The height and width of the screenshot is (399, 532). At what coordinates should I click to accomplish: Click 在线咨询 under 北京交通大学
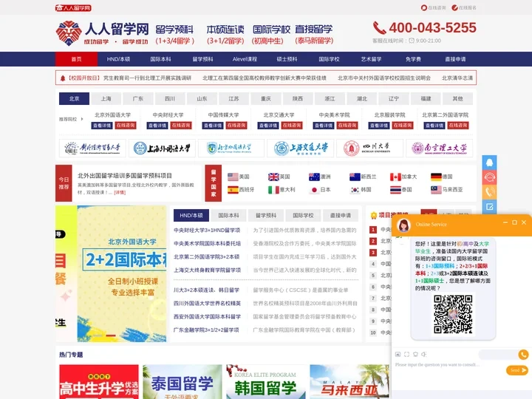(292, 126)
